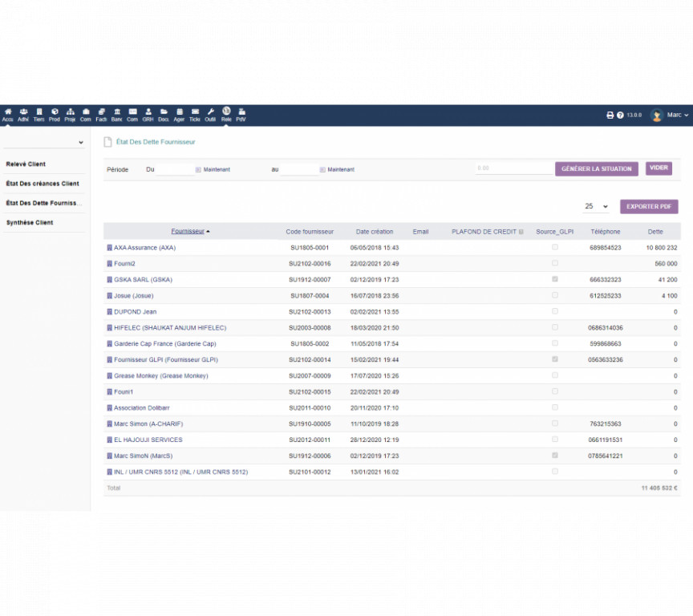Toggle Source_GLPI checkbox for AXA Assurance
Screen dimensions: 693x616
pyautogui.click(x=554, y=247)
